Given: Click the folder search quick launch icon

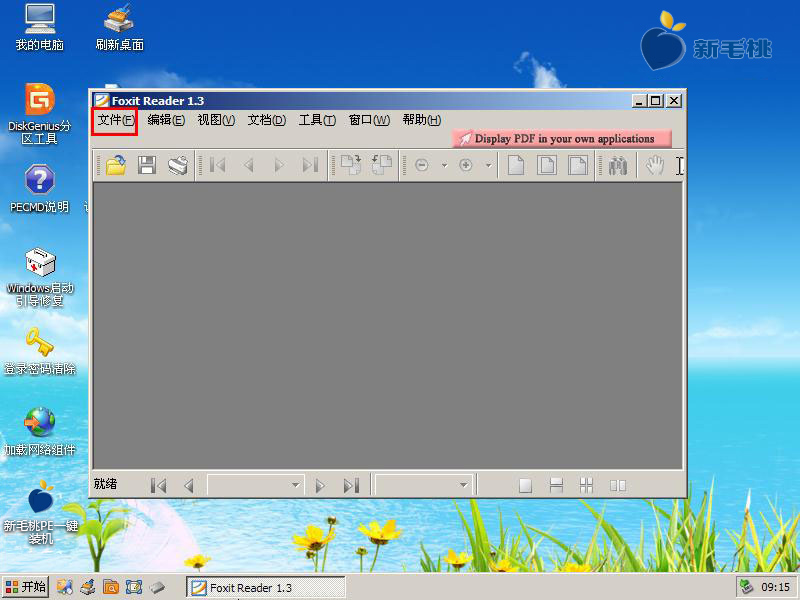Looking at the screenshot, I should coord(111,587).
